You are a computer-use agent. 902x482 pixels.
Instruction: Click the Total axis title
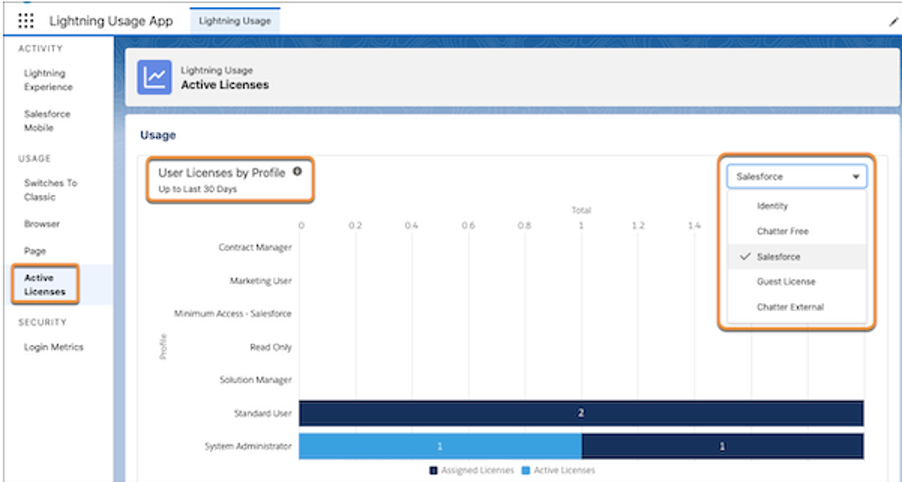tap(581, 211)
